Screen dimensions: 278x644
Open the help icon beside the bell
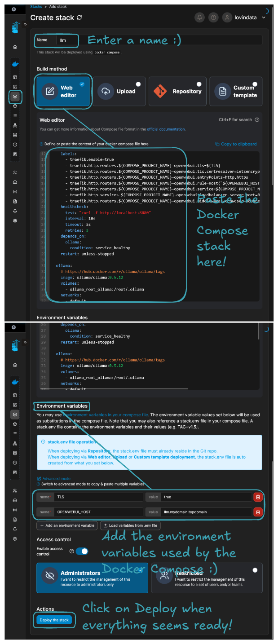(x=214, y=18)
